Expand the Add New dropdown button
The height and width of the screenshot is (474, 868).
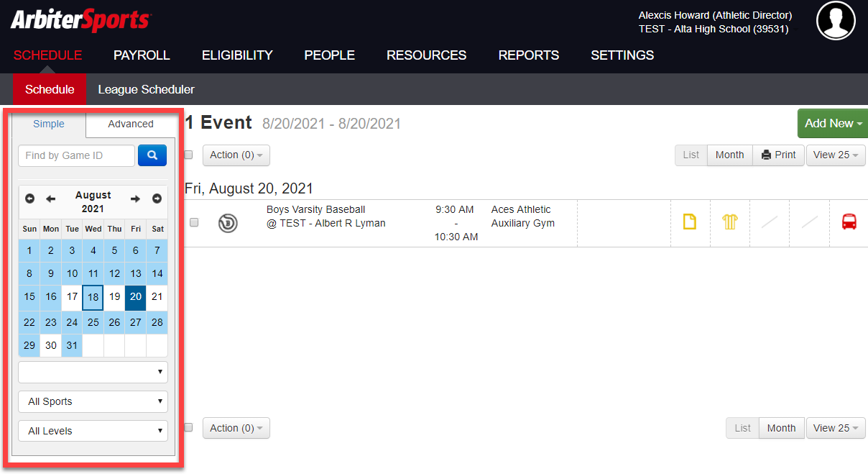pyautogui.click(x=834, y=123)
